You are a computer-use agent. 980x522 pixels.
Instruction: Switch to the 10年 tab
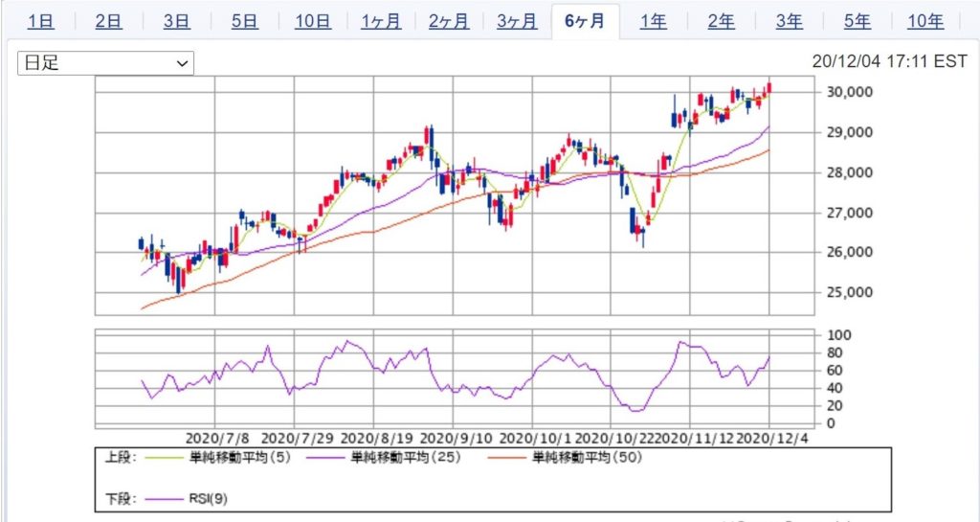[x=924, y=21]
